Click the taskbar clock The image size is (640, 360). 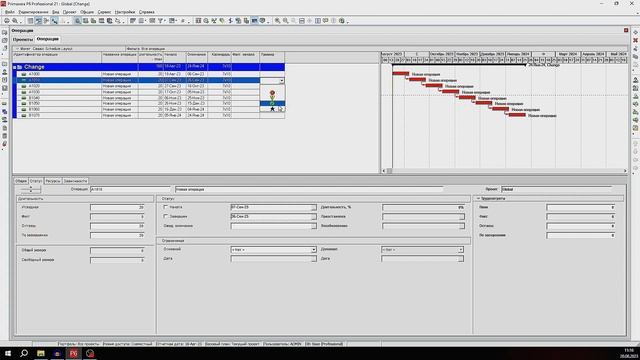point(629,353)
